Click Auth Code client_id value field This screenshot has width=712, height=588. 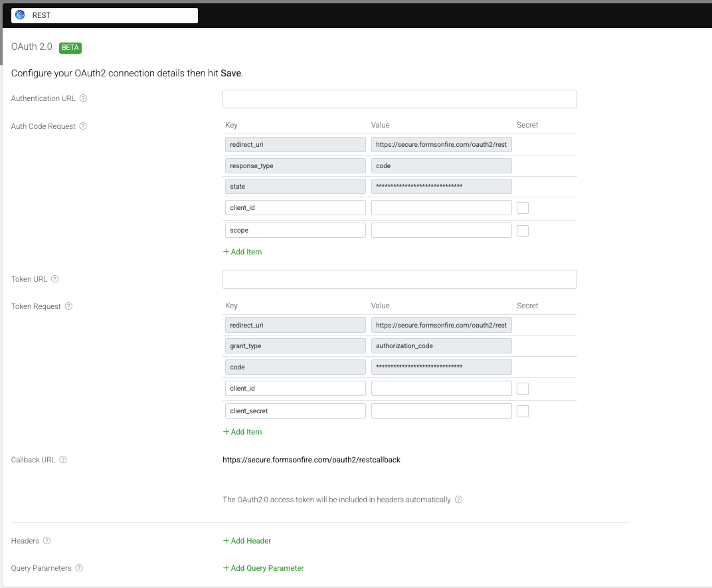[x=442, y=208]
